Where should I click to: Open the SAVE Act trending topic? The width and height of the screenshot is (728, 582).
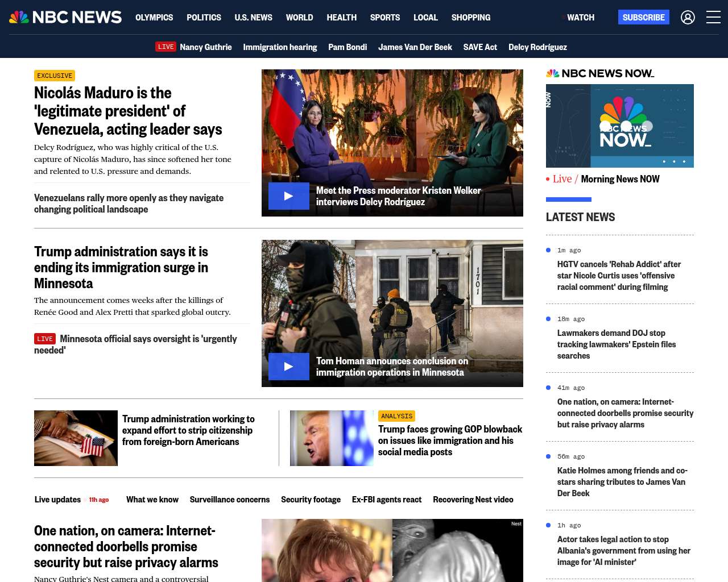click(480, 47)
